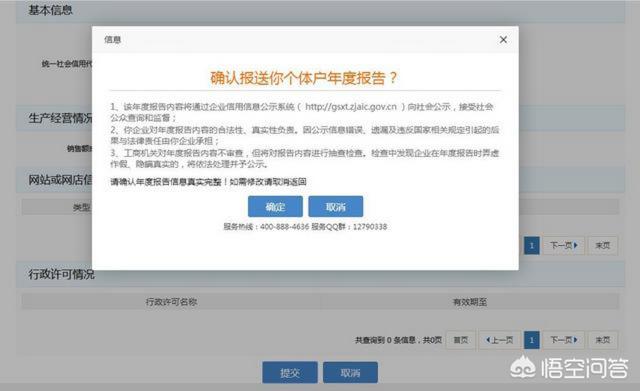Screen dimensions: 640x391
Task: Click the 下一页 arrow in the 行政许可 pagination
Action: [x=563, y=340]
